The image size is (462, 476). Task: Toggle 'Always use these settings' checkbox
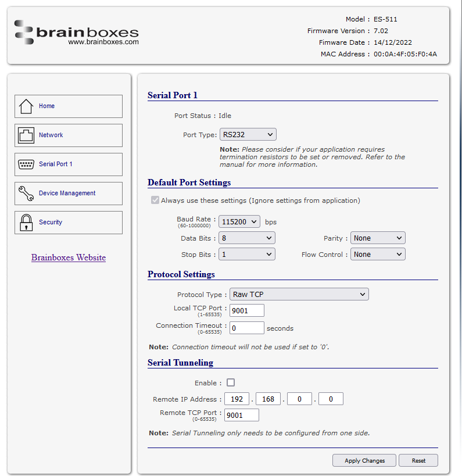(155, 201)
